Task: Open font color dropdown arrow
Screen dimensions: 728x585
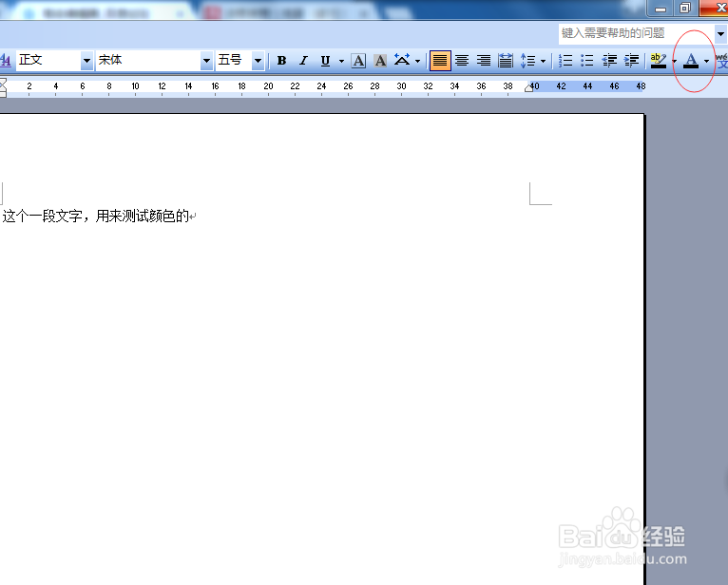Action: [x=706, y=61]
